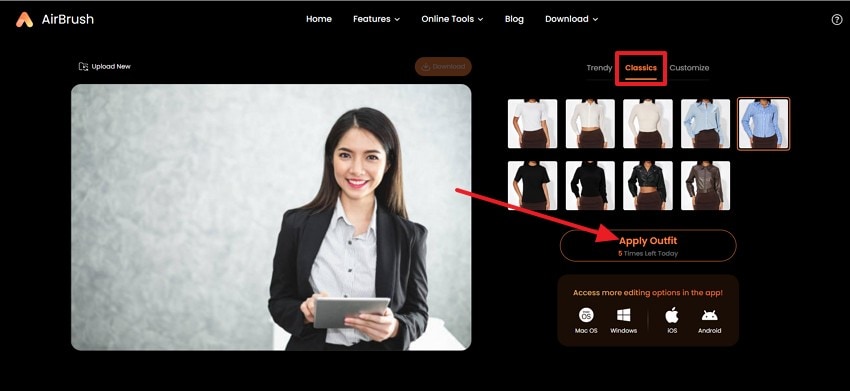Expand the Features dropdown menu

(376, 19)
